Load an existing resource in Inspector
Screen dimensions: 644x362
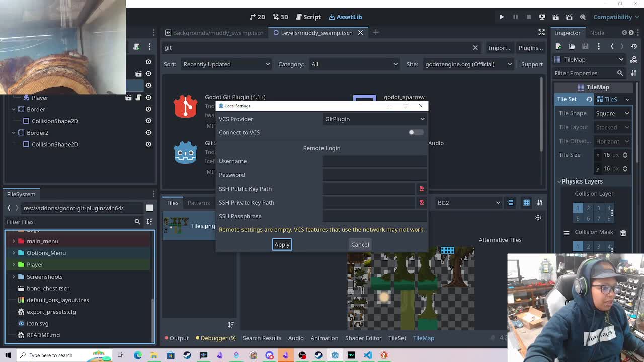pyautogui.click(x=572, y=46)
